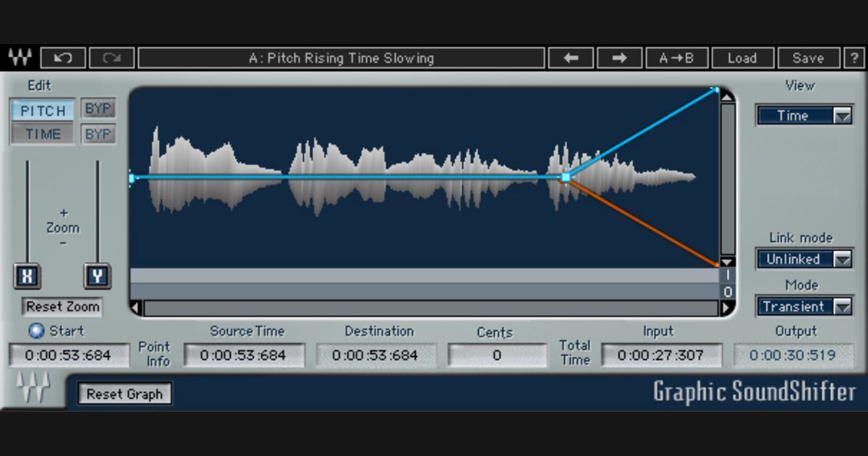The width and height of the screenshot is (868, 456).
Task: Open the Link mode dropdown showing Unlinked
Action: pos(804,259)
